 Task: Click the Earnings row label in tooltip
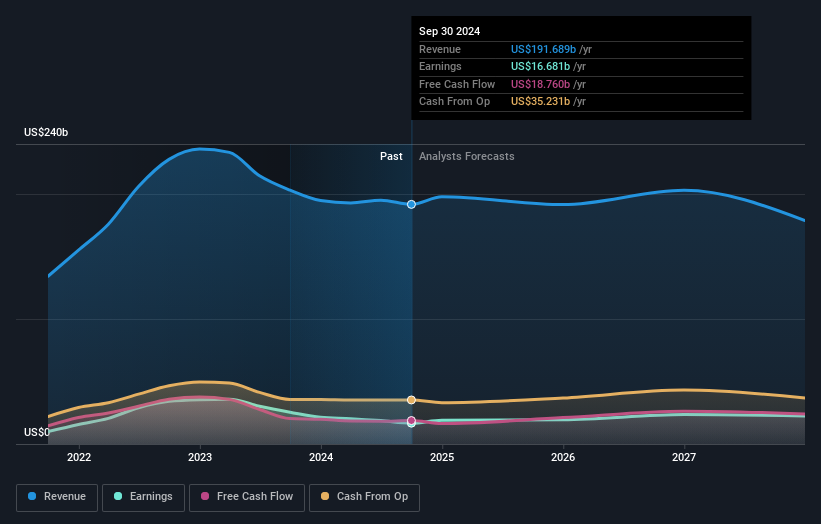click(x=440, y=66)
